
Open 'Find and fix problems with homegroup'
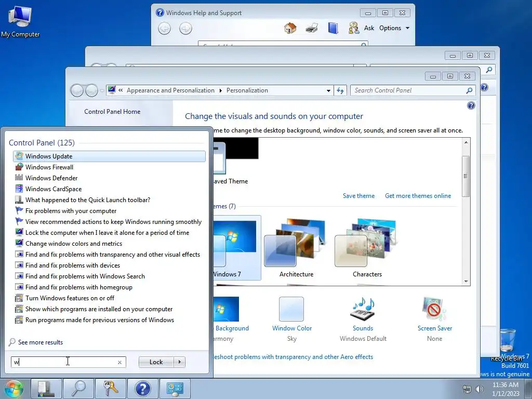[x=109, y=287]
